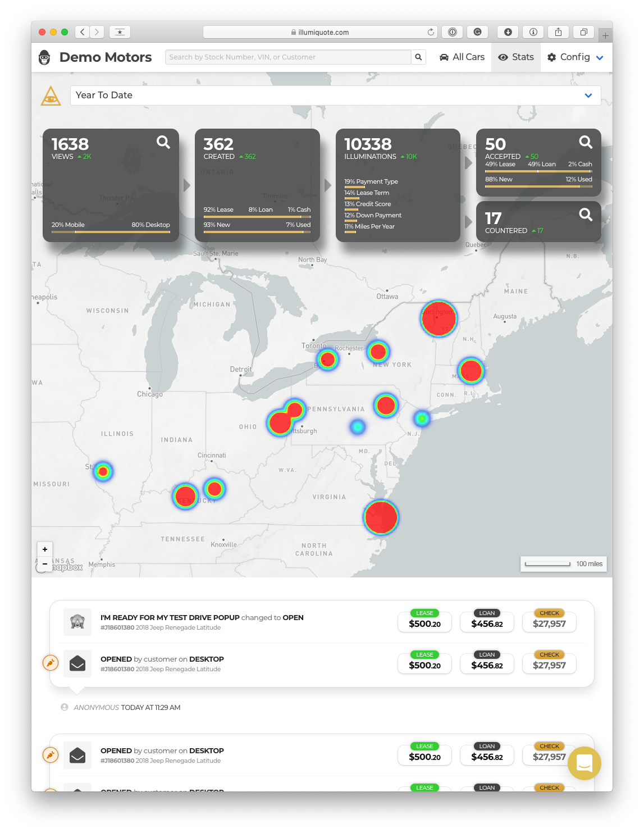
Task: Open the yellow chat widget
Action: coord(584,763)
